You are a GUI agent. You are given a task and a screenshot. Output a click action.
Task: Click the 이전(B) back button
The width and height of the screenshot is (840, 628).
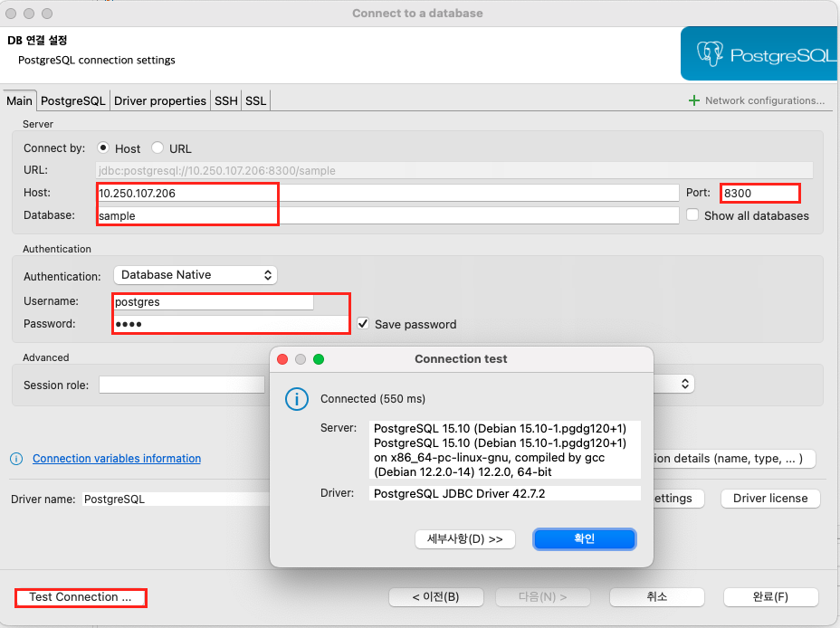click(x=436, y=597)
